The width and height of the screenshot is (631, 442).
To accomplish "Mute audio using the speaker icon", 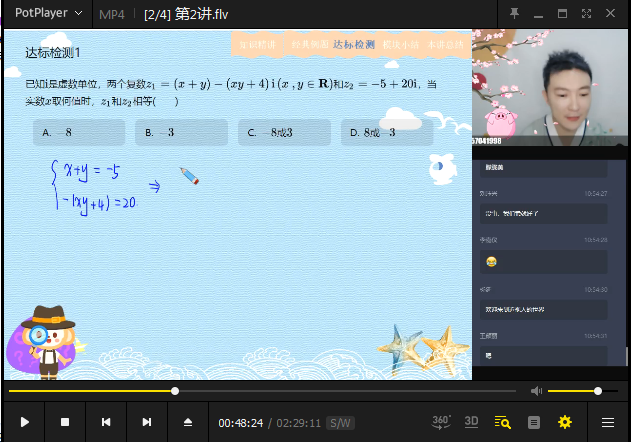I will [x=536, y=391].
